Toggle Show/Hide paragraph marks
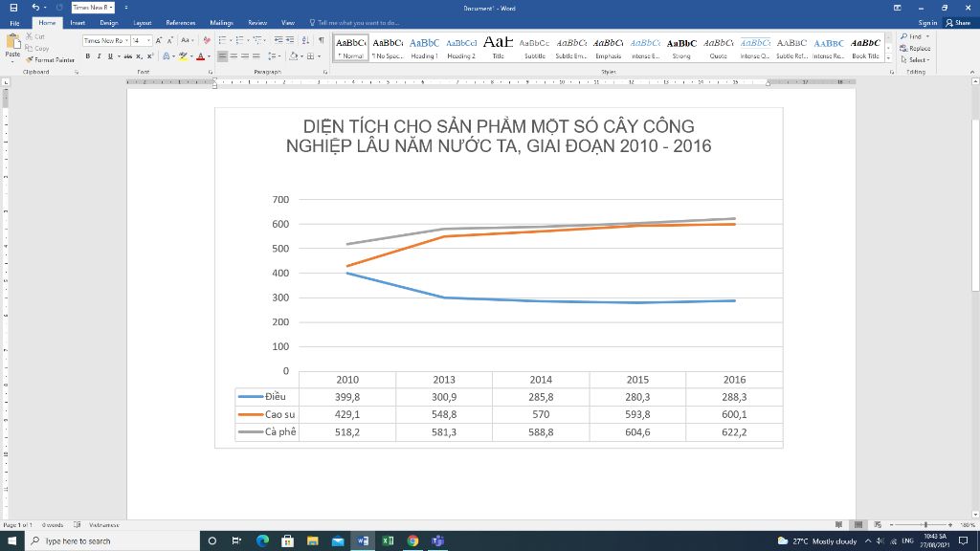This screenshot has height=551, width=980. pos(321,41)
